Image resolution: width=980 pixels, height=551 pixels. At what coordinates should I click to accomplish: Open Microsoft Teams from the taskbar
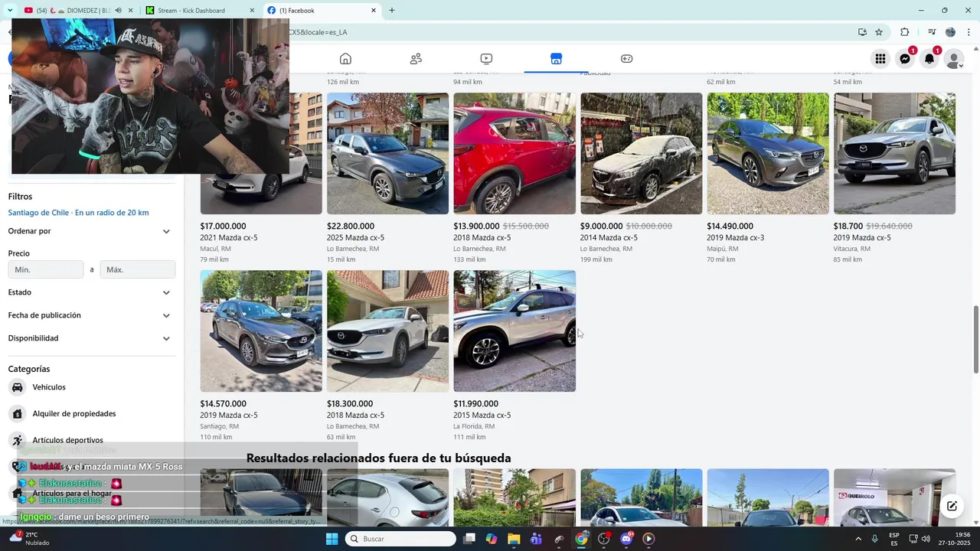[536, 539]
